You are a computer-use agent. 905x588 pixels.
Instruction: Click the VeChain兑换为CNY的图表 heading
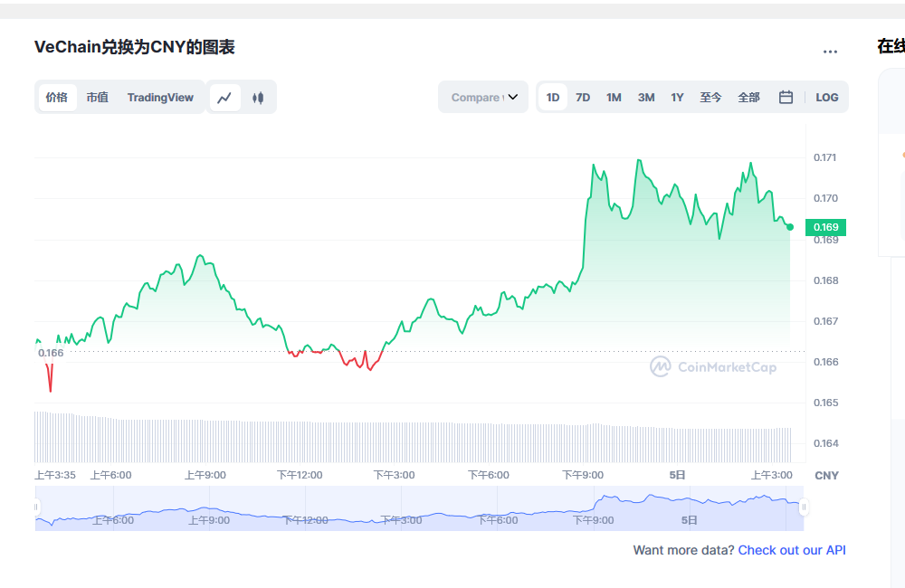point(135,47)
